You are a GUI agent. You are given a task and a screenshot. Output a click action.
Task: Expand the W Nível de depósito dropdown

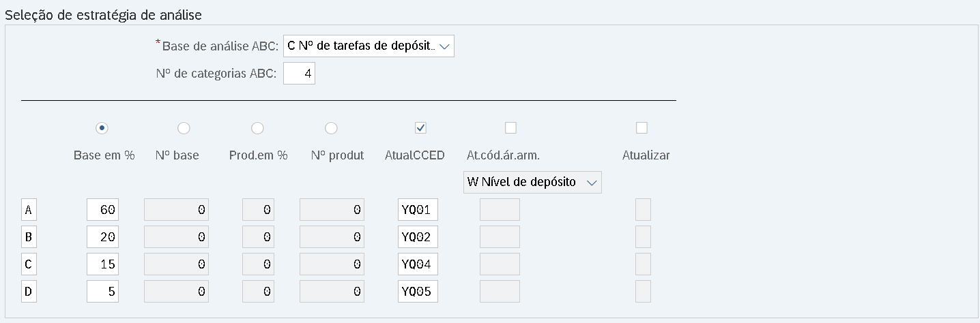[x=532, y=183]
